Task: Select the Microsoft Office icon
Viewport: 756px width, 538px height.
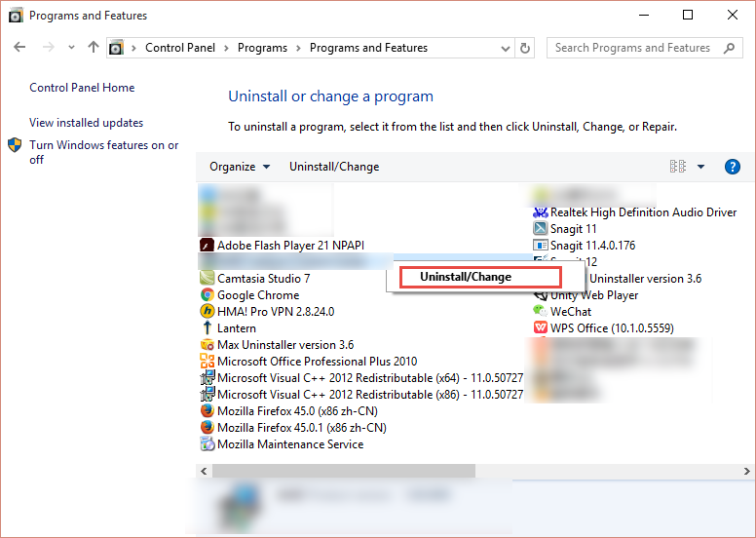Action: point(207,361)
